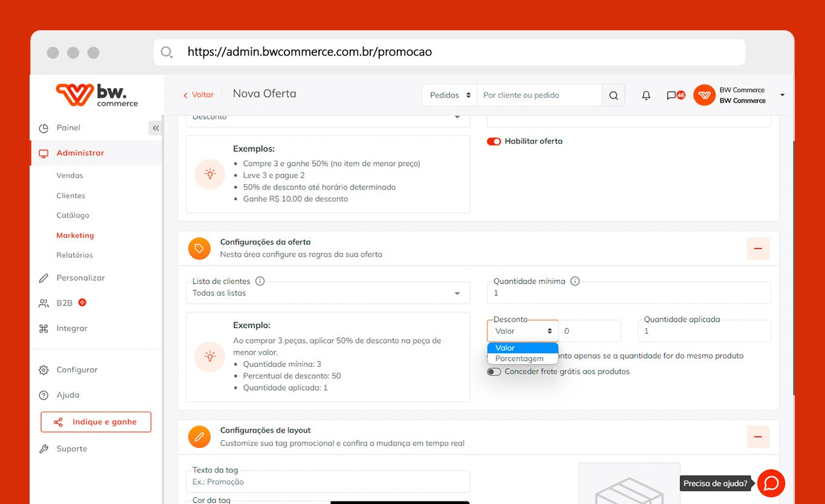Click the Administrar monitor icon
Viewport: 825px width, 504px height.
(x=43, y=153)
